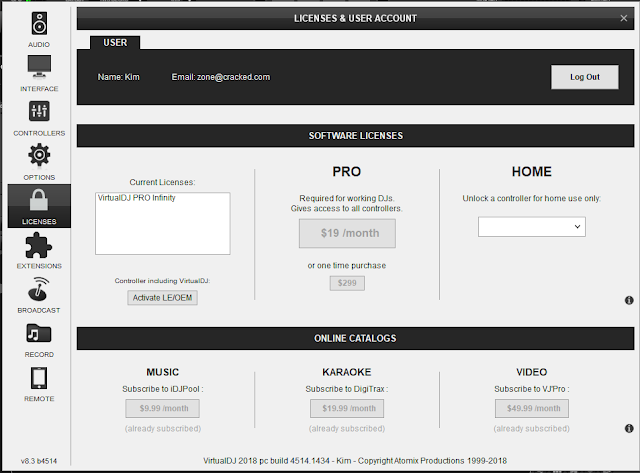
Task: Open the Record music folder icon
Action: 39,333
